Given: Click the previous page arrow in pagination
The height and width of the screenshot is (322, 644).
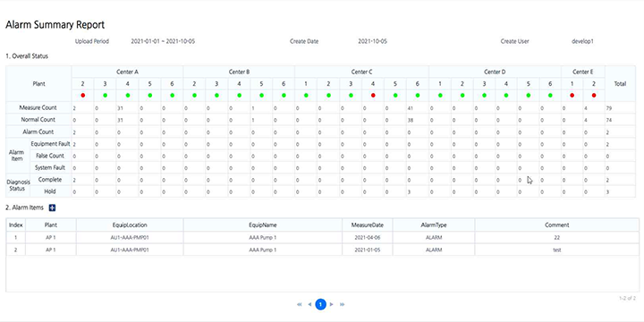Looking at the screenshot, I should pos(309,304).
